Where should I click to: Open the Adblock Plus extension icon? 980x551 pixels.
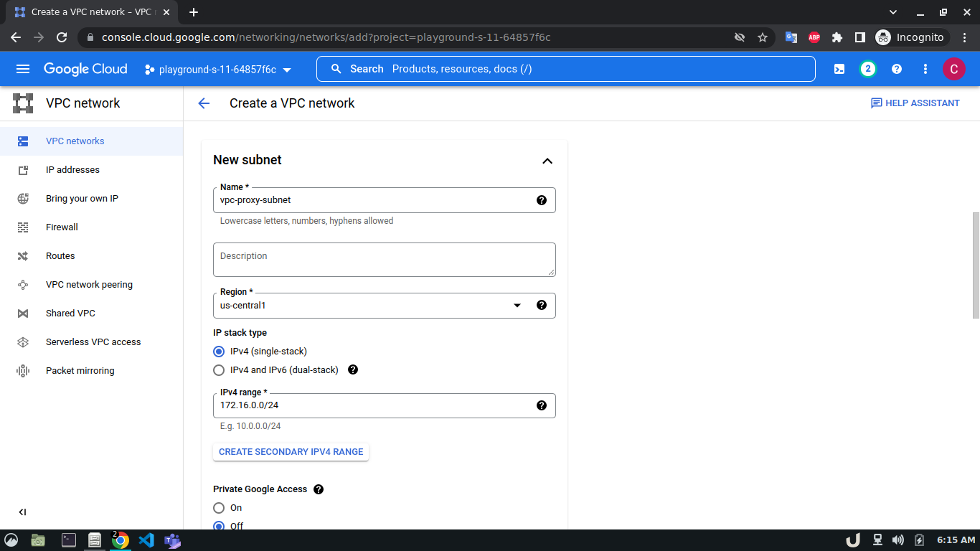(814, 37)
